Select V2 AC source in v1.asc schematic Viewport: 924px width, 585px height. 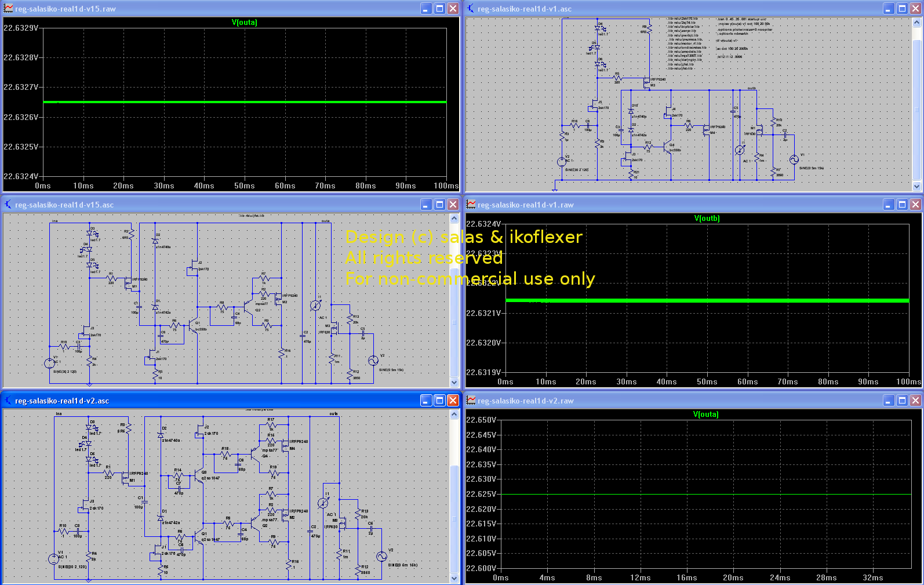pos(562,162)
